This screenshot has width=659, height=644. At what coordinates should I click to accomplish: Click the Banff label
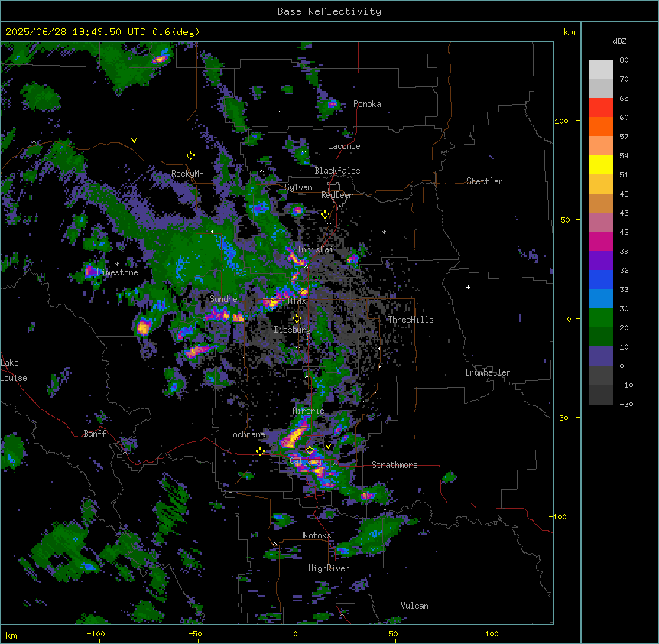tap(95, 434)
